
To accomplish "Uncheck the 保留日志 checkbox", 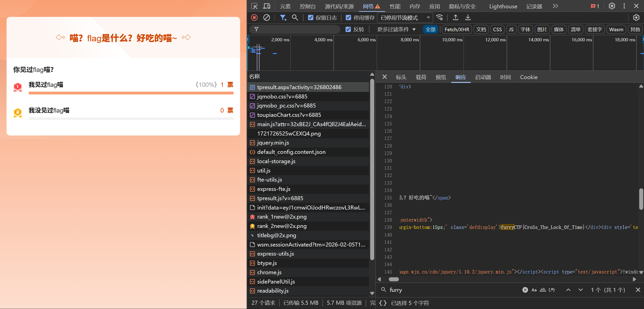I will [x=311, y=17].
